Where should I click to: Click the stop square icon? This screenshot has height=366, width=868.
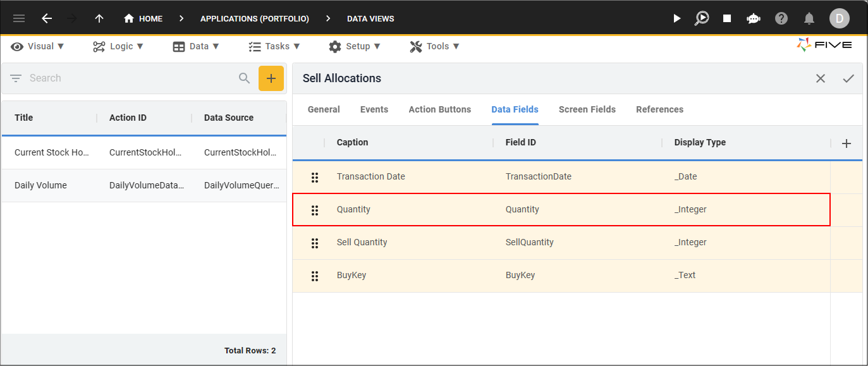[x=727, y=18]
